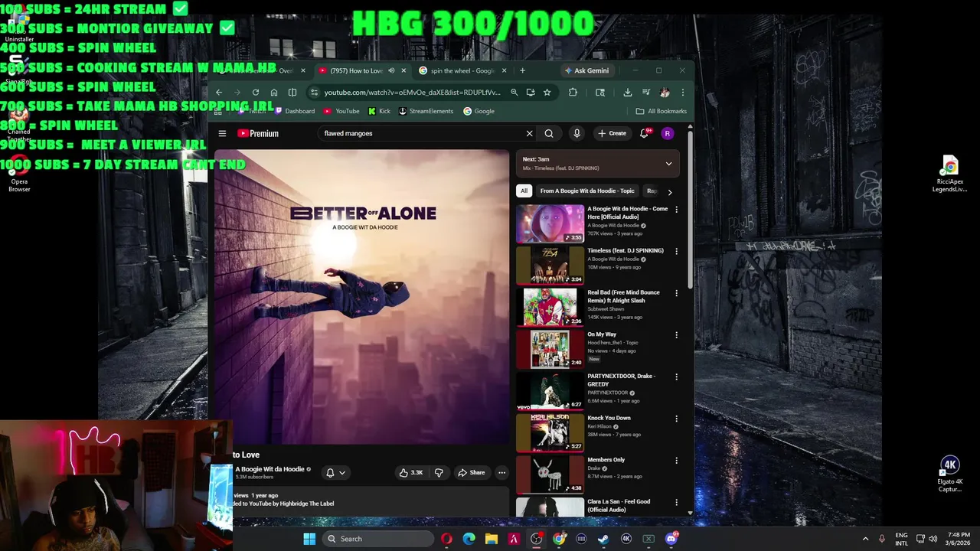
Task: Open options for 'Real Bad' remix video
Action: (676, 293)
